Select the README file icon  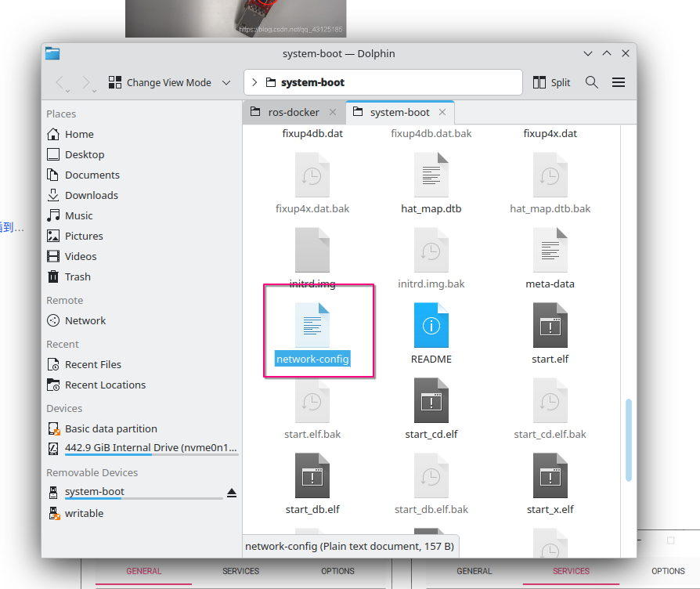[x=431, y=325]
